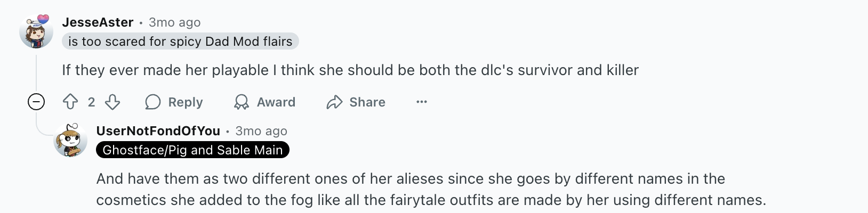Open JesseAster's comment timestamp permalink
This screenshot has height=213, width=868.
(174, 22)
